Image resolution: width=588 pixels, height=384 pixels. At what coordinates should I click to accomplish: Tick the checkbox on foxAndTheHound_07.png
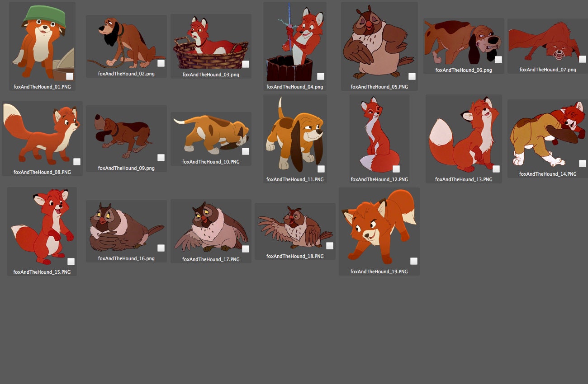(x=583, y=59)
